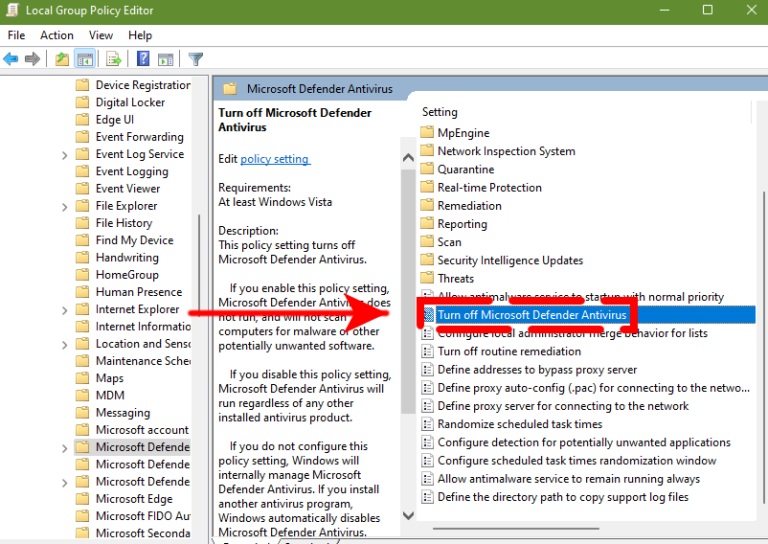Select Find My Device in the tree
Image resolution: width=768 pixels, height=544 pixels.
[135, 240]
